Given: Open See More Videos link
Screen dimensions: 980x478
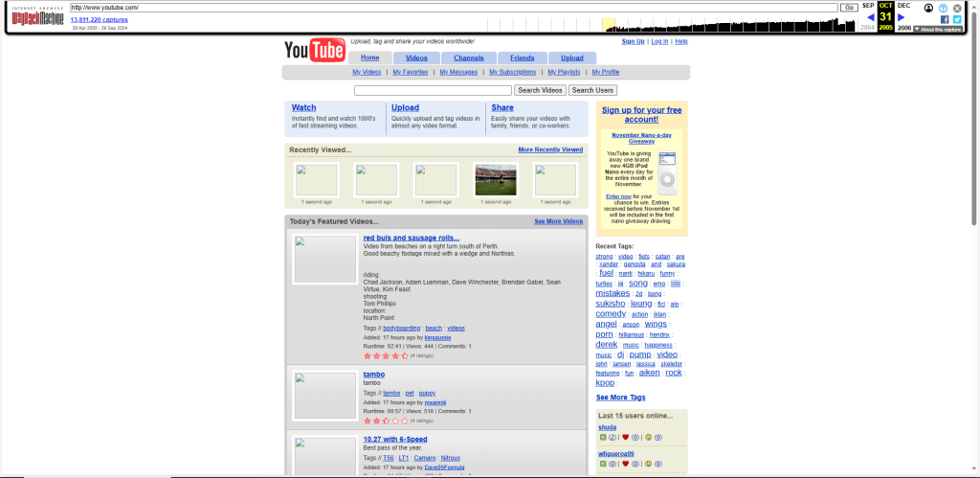Looking at the screenshot, I should pos(558,221).
